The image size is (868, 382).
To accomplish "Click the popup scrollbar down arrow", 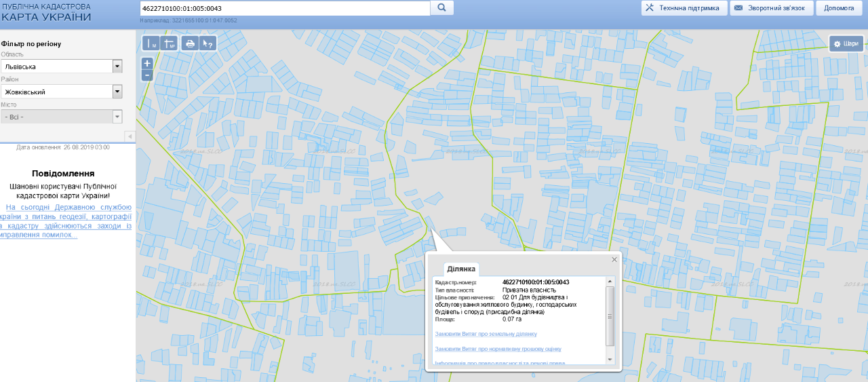I will tap(610, 360).
